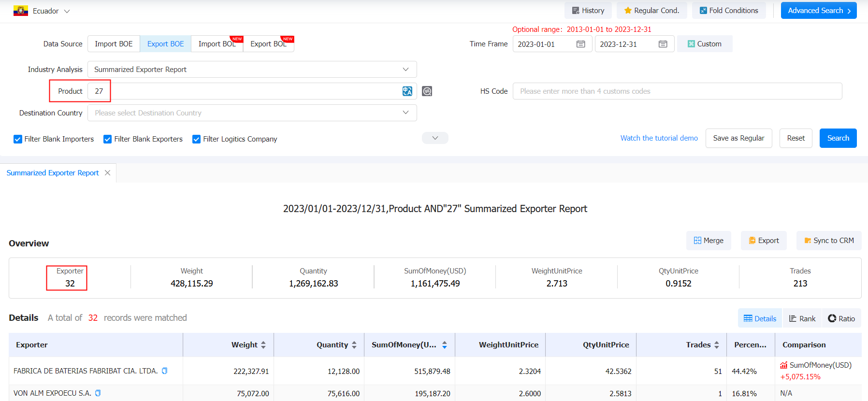
Task: Copy FABRICA DE BATERIAS FABRIBAT name icon
Action: tap(164, 371)
